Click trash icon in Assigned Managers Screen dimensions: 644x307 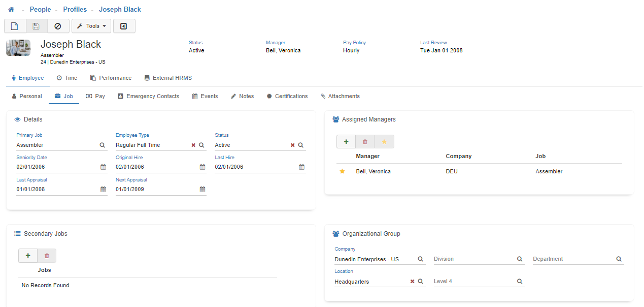365,142
